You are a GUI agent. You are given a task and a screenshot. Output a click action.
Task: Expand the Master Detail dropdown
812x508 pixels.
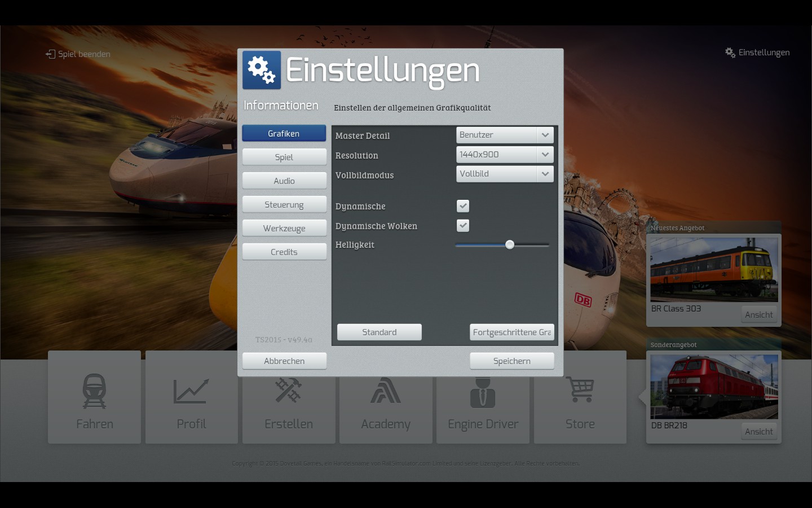tap(545, 135)
